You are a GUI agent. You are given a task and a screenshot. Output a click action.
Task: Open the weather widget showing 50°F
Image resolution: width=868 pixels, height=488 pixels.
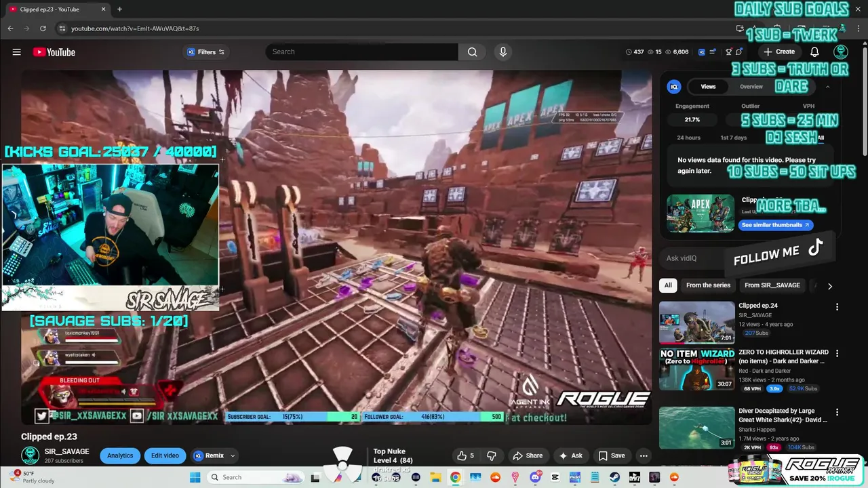click(x=33, y=477)
